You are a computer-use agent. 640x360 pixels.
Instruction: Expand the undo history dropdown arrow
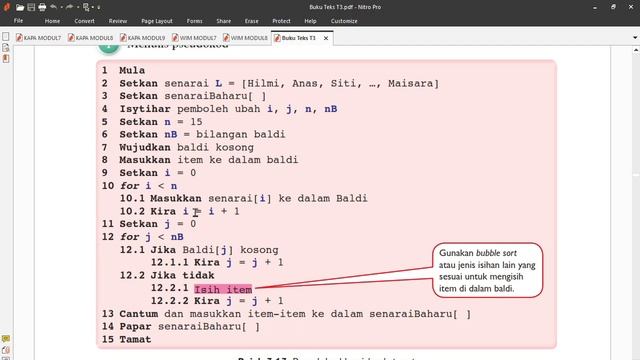[61, 7]
